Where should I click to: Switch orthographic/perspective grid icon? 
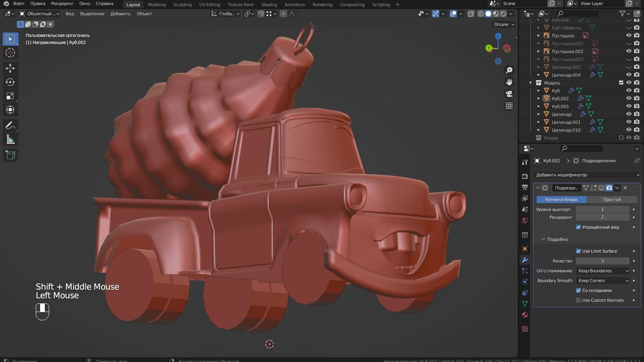(x=509, y=106)
